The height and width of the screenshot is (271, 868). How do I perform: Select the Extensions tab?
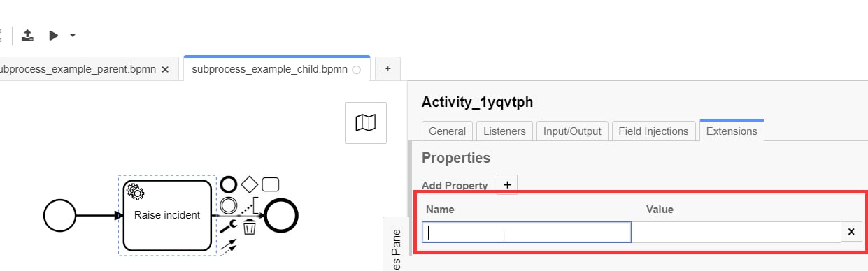tap(732, 131)
